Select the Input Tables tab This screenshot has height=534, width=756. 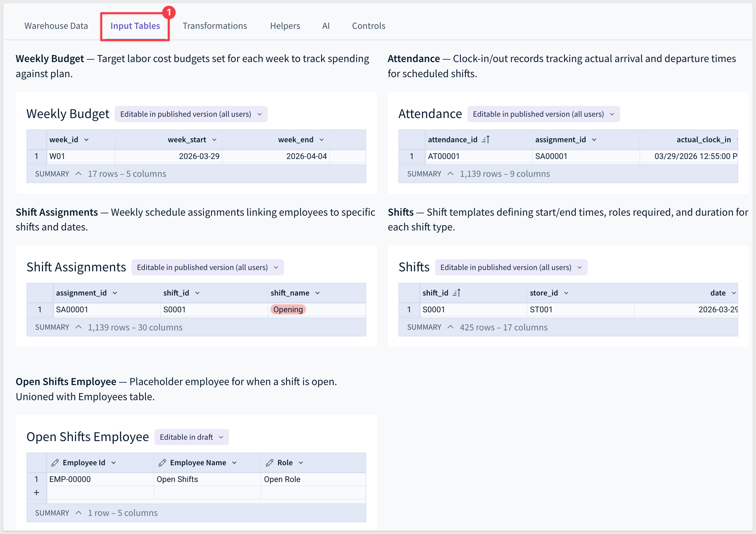pyautogui.click(x=135, y=26)
